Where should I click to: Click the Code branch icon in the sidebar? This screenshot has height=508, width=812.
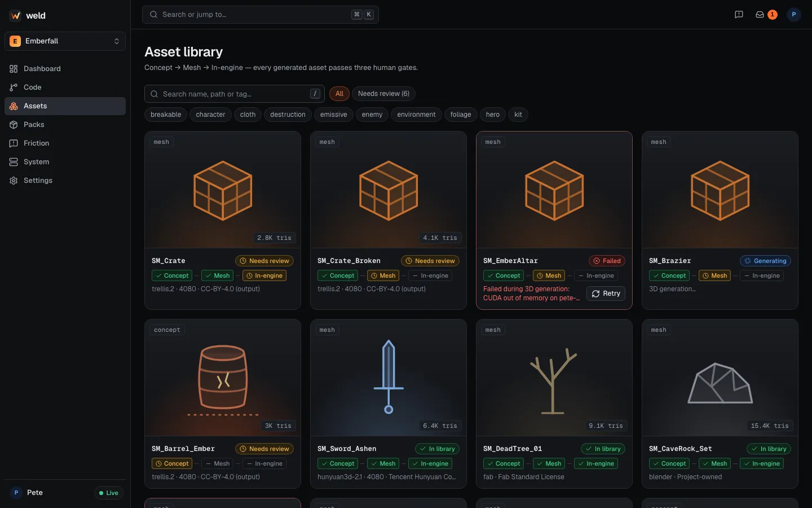pyautogui.click(x=14, y=87)
